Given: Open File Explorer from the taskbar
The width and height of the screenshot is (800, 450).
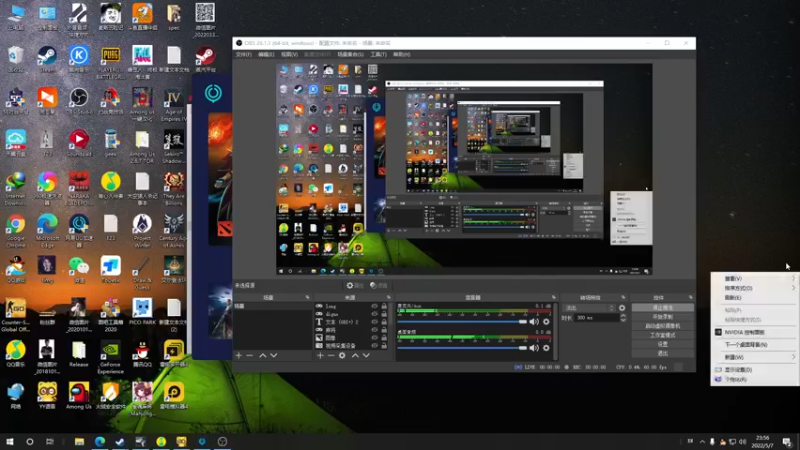Looking at the screenshot, I should pyautogui.click(x=79, y=441).
